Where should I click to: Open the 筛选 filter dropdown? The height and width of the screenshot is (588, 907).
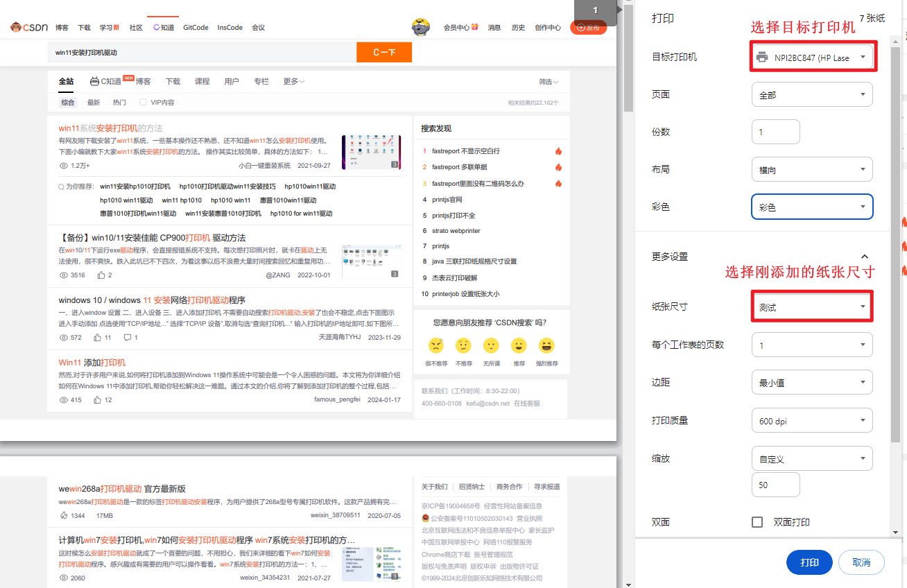point(548,82)
